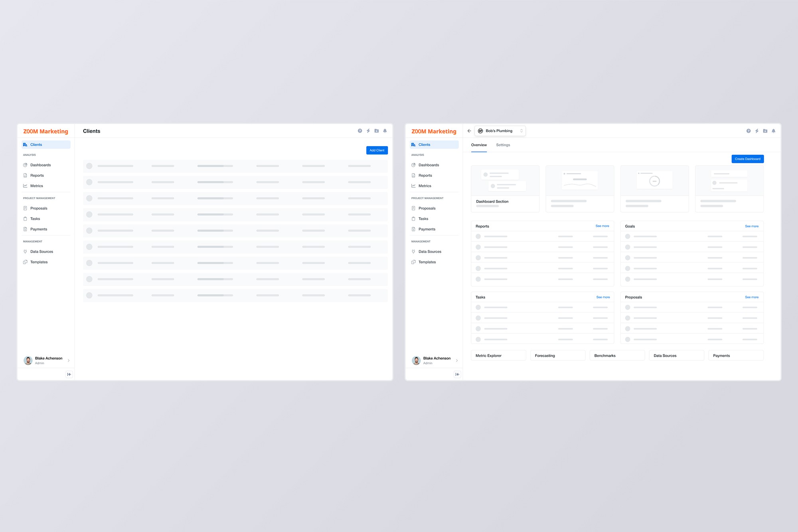Click the Add Client button
Viewport: 798px width, 532px height.
tap(377, 150)
